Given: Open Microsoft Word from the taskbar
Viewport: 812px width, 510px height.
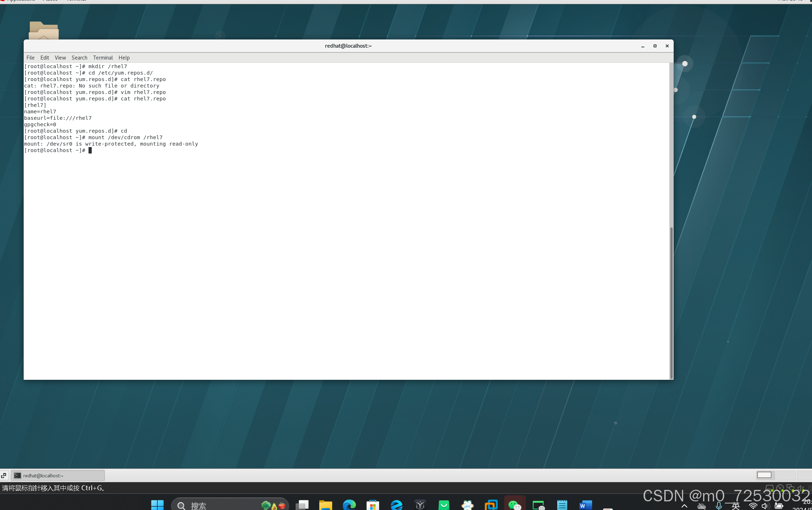Looking at the screenshot, I should [586, 505].
